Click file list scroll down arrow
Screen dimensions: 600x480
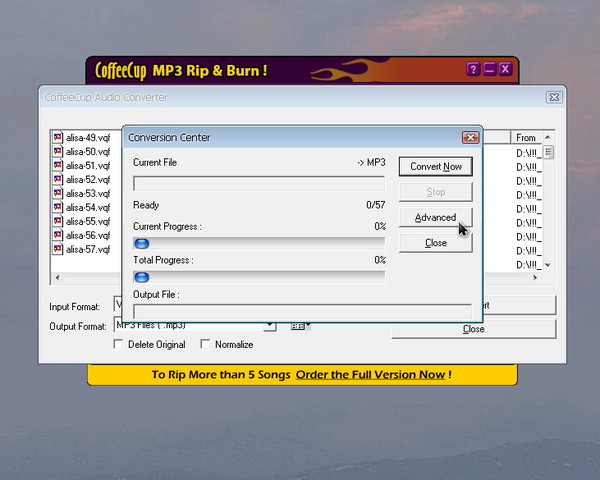click(548, 265)
